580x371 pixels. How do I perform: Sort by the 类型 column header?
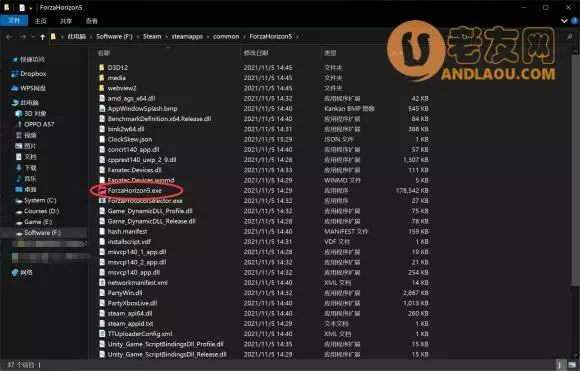(330, 53)
